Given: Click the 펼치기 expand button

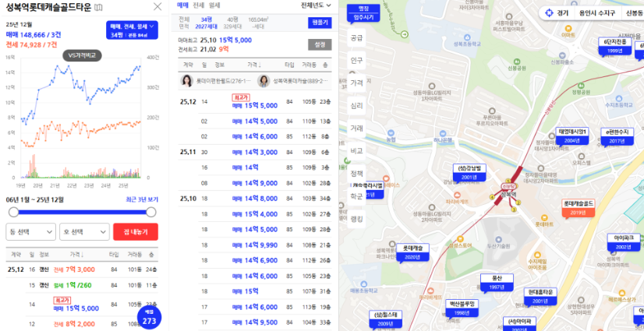Looking at the screenshot, I should (320, 23).
